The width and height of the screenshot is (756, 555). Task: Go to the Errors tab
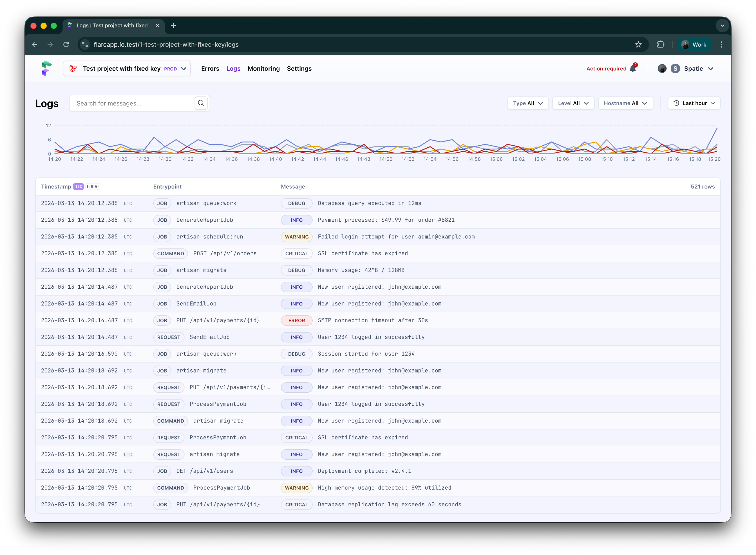(210, 69)
